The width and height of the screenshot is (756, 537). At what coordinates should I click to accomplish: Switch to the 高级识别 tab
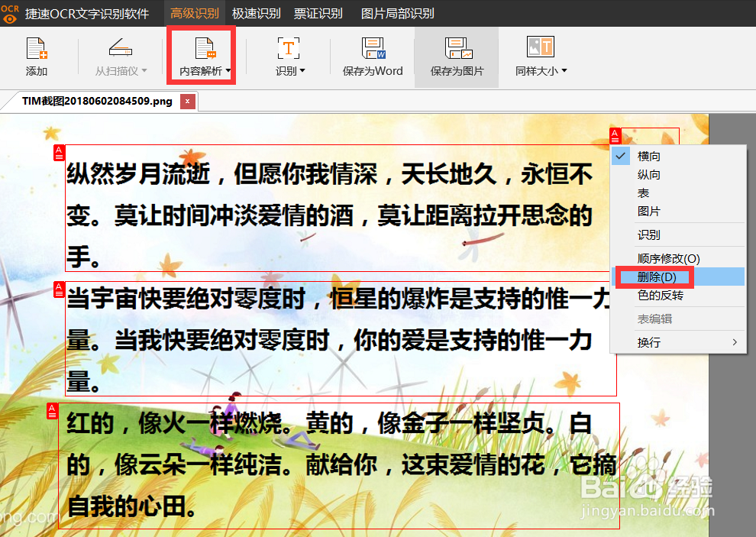click(x=194, y=14)
